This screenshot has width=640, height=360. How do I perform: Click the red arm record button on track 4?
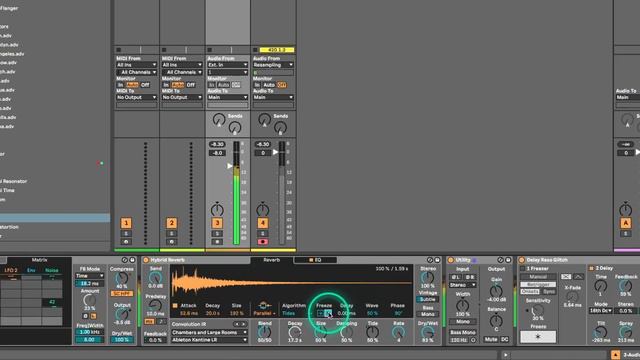pos(262,242)
